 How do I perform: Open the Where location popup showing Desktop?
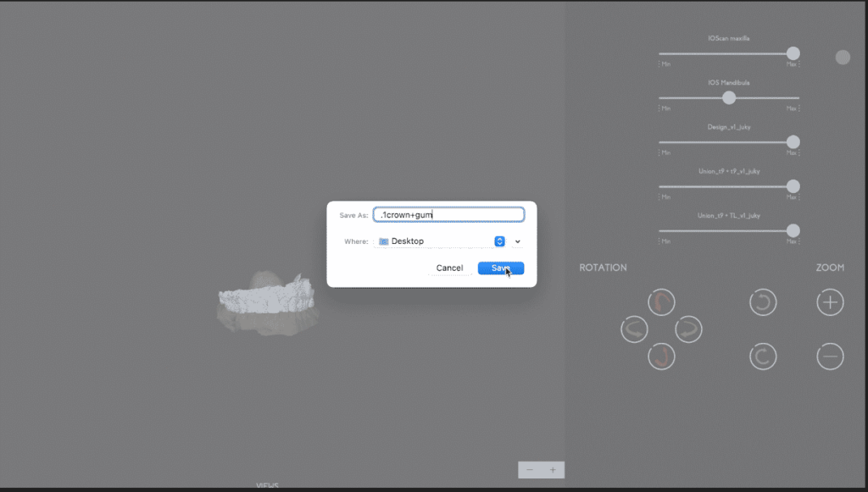click(x=441, y=241)
